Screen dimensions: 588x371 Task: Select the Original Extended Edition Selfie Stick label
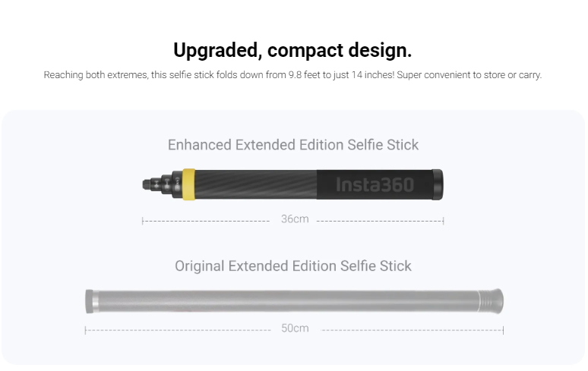pyautogui.click(x=293, y=266)
